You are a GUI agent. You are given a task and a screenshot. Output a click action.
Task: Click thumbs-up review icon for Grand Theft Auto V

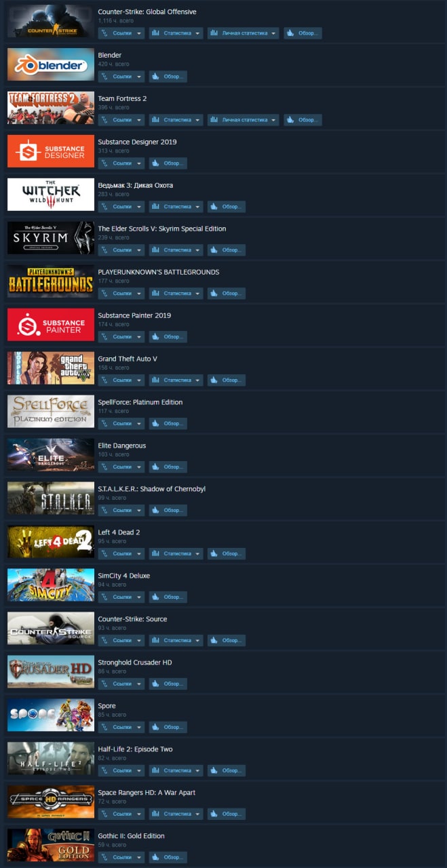point(214,380)
